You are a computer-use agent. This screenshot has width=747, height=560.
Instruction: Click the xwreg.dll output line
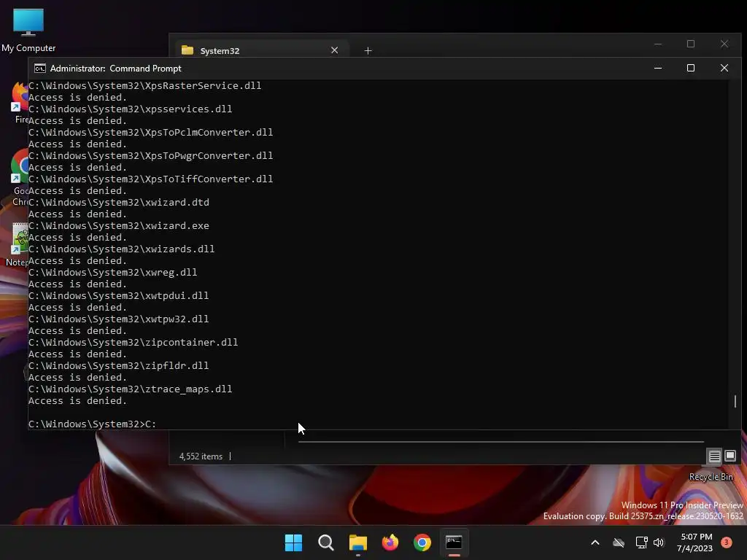[112, 273]
